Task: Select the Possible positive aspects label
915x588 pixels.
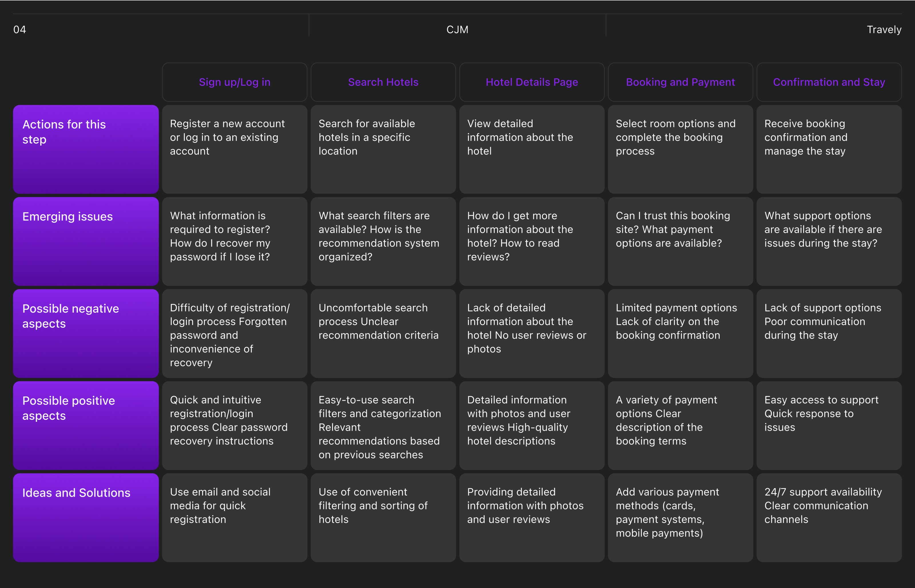Action: [x=85, y=425]
